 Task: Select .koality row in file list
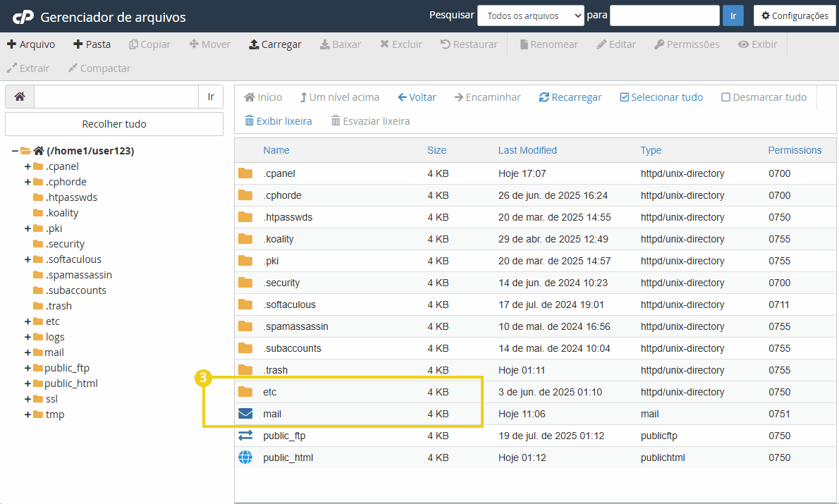535,239
